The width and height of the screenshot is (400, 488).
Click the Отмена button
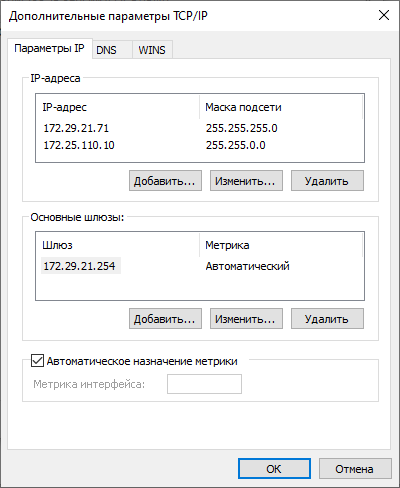[x=355, y=469]
